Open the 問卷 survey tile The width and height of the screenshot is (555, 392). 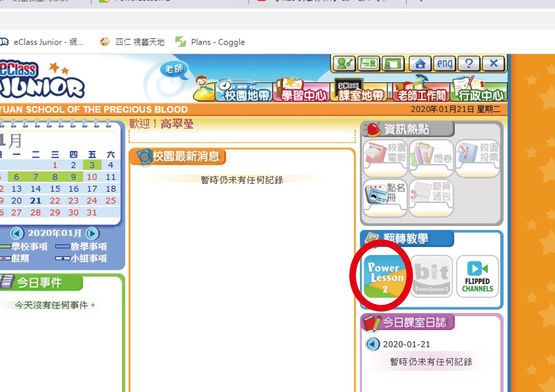[x=432, y=158]
